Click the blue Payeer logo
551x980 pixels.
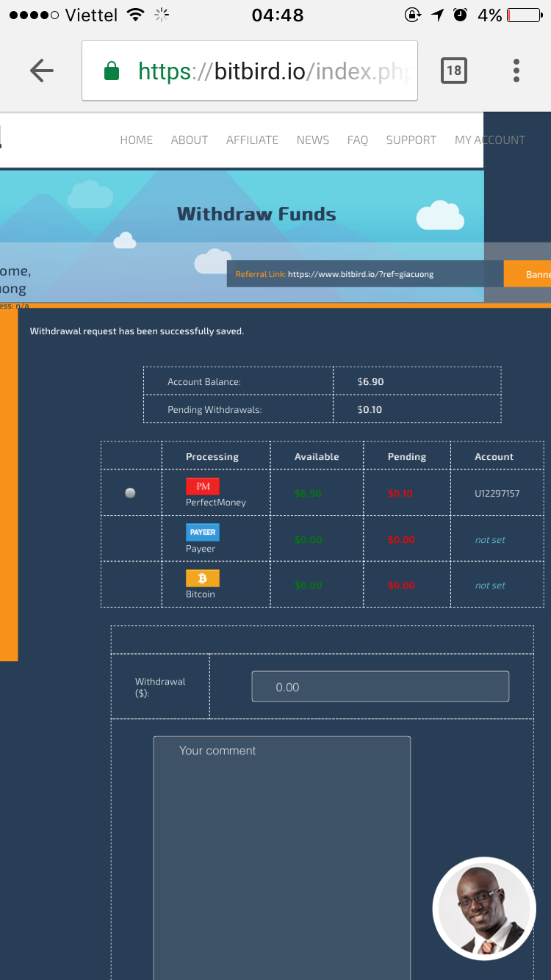(203, 532)
